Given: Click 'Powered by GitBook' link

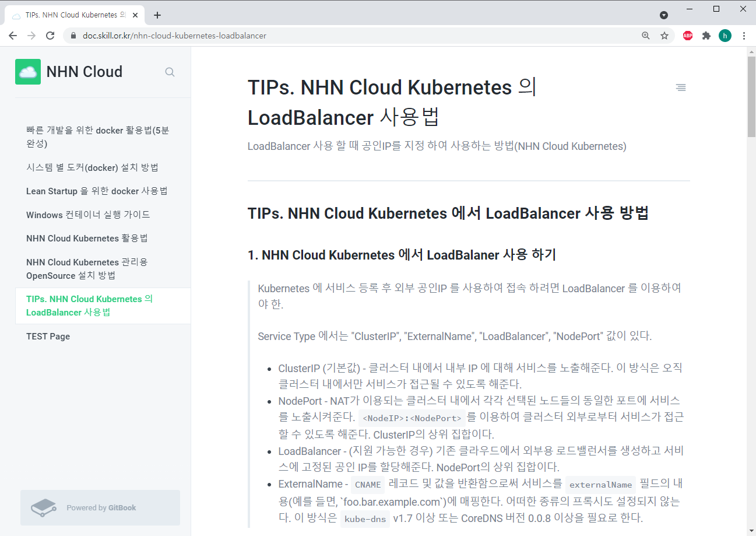Looking at the screenshot, I should (100, 507).
